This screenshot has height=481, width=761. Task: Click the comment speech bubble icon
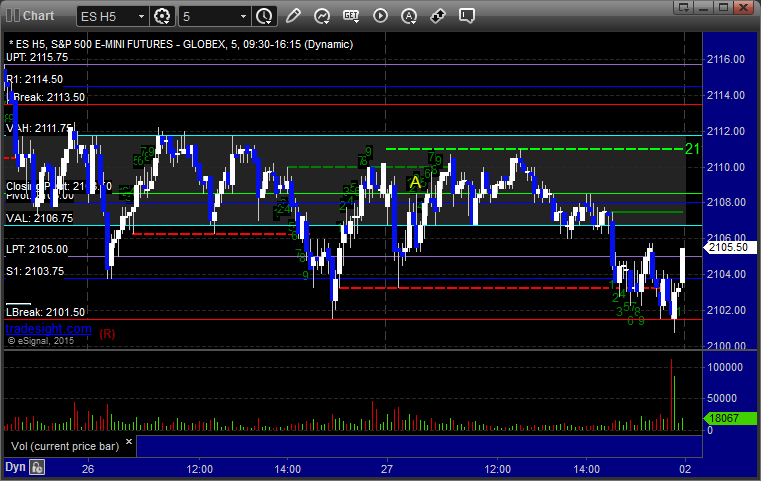point(466,16)
